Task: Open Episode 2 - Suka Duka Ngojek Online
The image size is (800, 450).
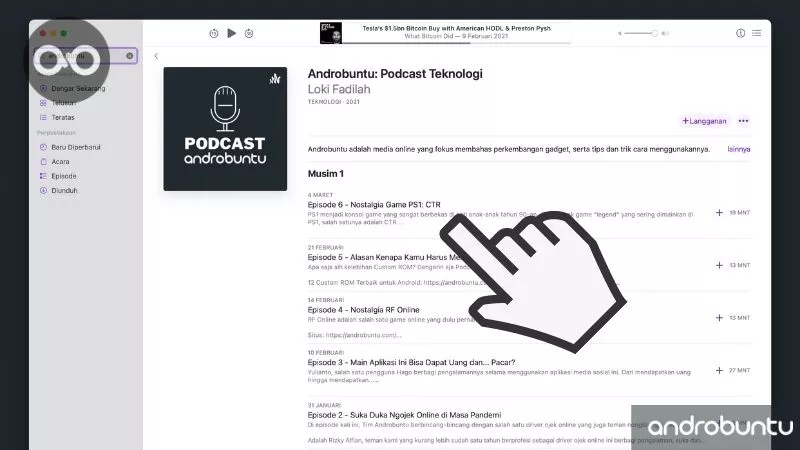Action: (404, 415)
